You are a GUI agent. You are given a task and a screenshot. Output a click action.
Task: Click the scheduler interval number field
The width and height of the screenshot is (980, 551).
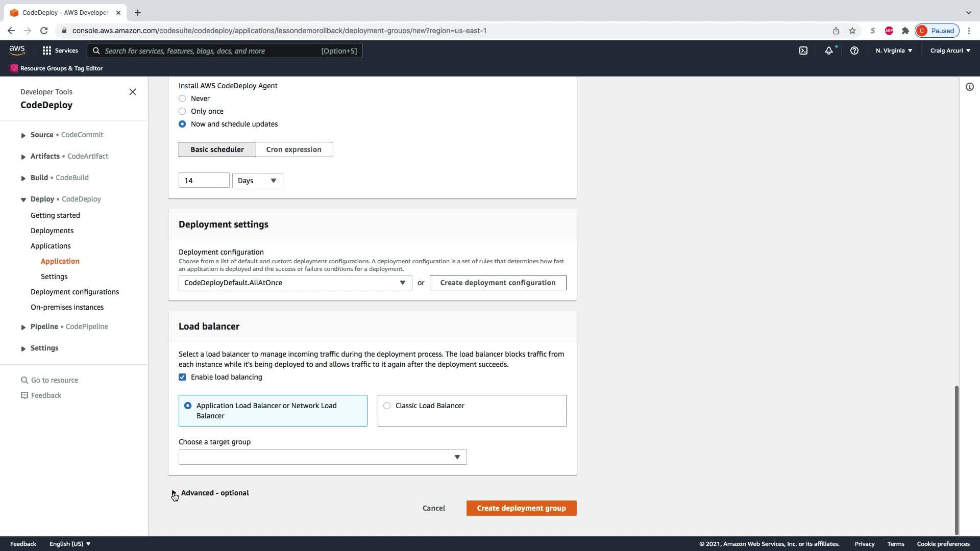point(204,181)
